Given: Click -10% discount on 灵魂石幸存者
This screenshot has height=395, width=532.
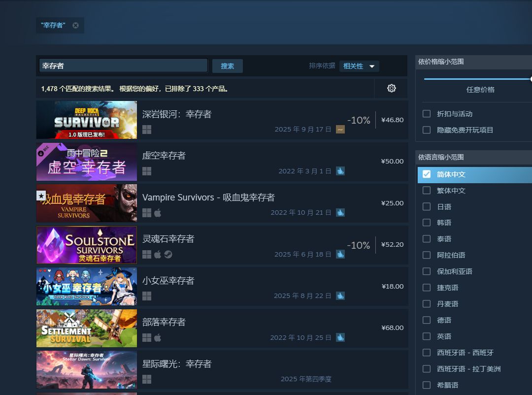Looking at the screenshot, I should (x=359, y=245).
